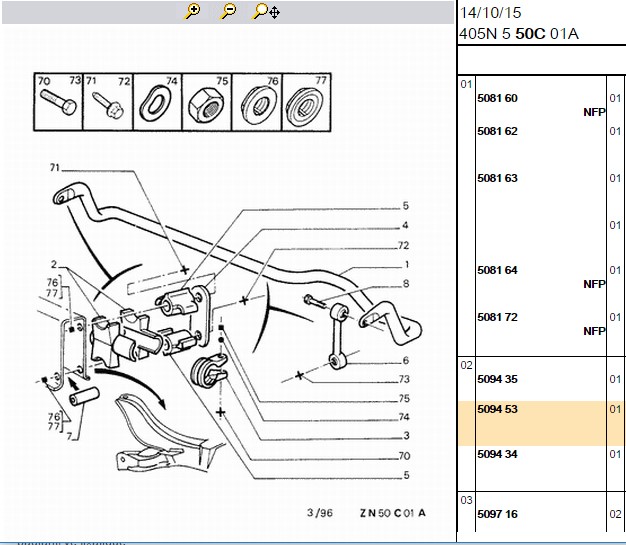Screen dimensions: 626x545
Task: Open part number 5097 16
Action: tap(497, 514)
